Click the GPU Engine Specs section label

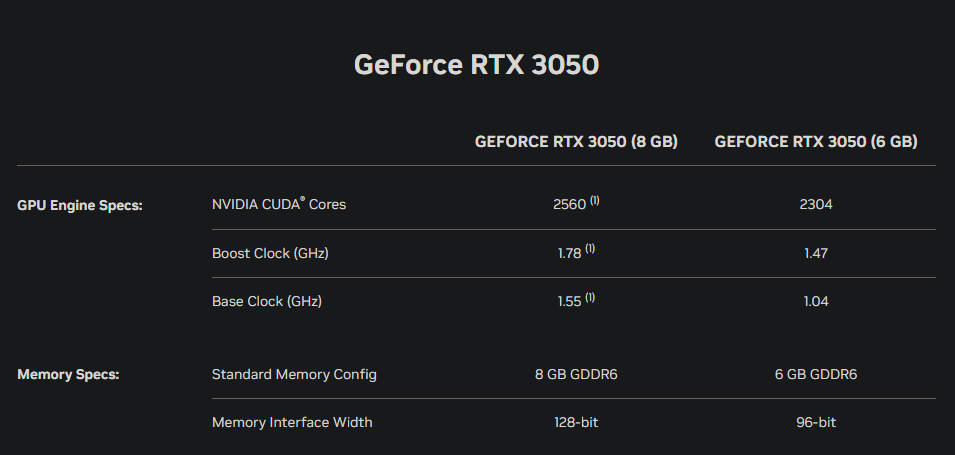[x=80, y=205]
